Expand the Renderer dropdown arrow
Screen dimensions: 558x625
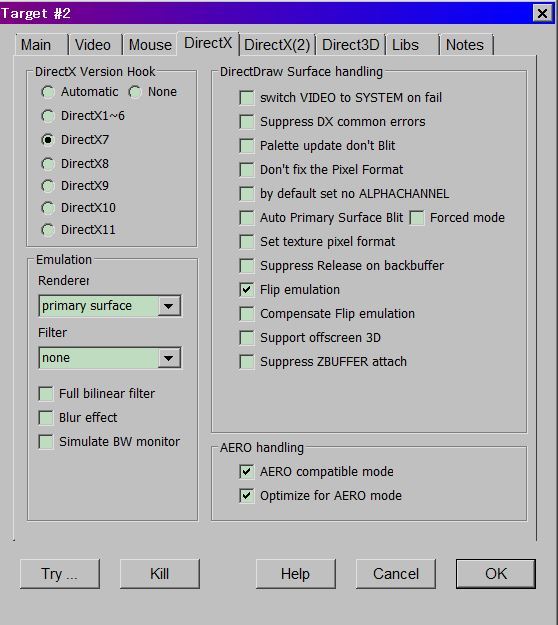pyautogui.click(x=169, y=306)
